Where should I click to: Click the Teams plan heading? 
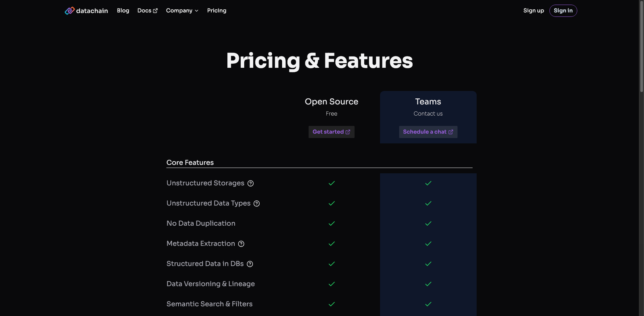point(428,102)
